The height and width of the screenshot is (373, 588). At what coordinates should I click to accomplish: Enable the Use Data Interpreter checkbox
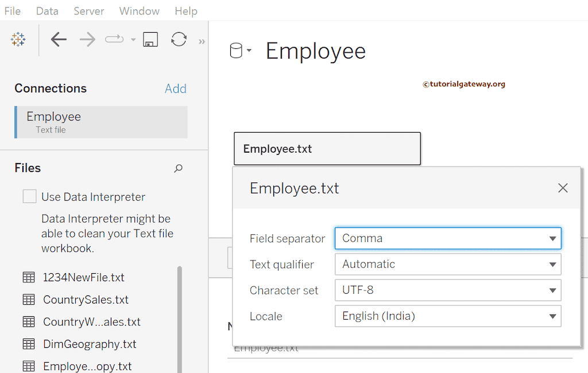point(29,196)
